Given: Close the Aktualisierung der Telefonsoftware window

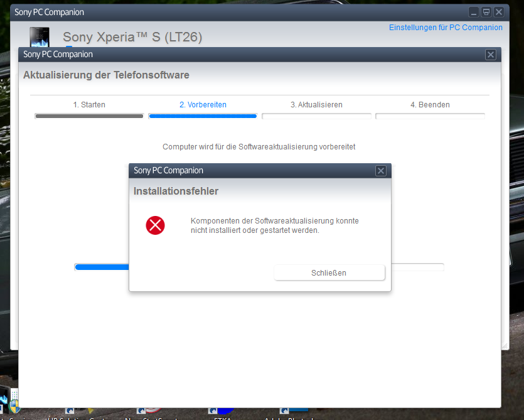Looking at the screenshot, I should tap(491, 55).
